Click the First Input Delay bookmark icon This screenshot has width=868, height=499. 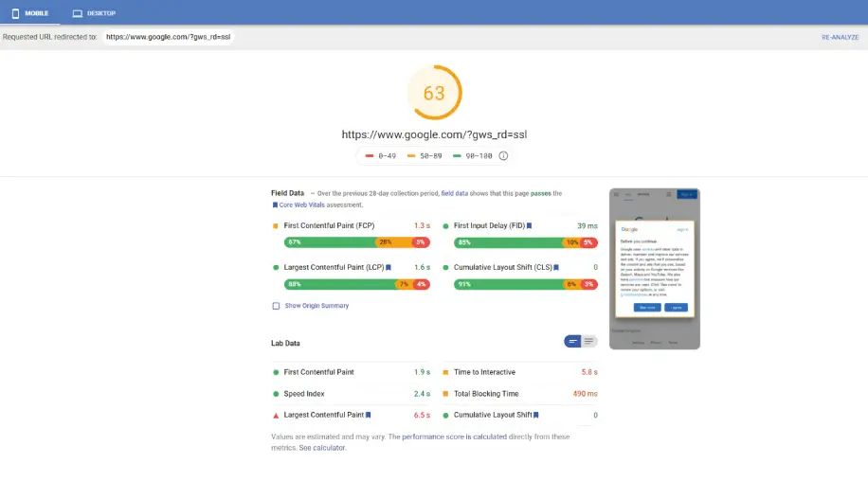529,225
